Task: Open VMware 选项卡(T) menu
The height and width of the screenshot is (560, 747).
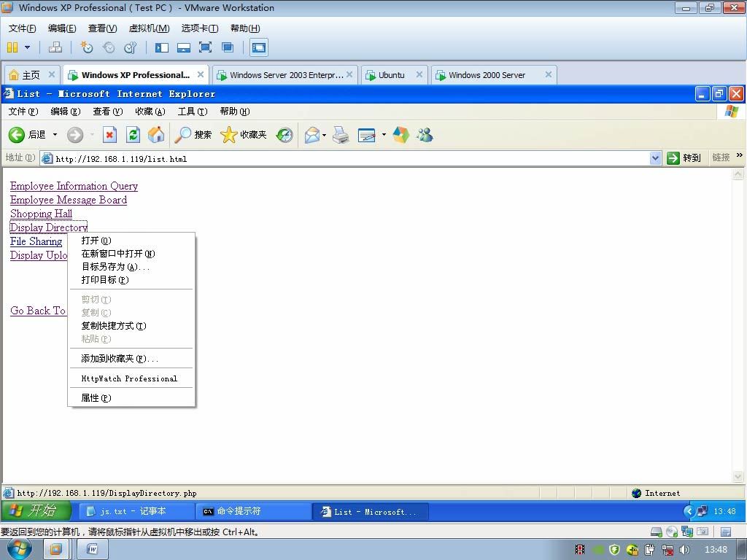Action: [x=200, y=28]
